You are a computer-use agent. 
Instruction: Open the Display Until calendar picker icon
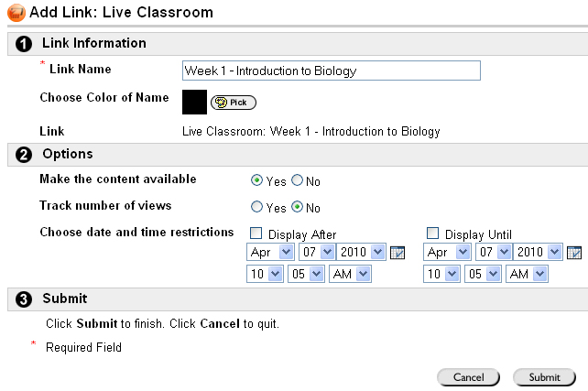[x=574, y=253]
